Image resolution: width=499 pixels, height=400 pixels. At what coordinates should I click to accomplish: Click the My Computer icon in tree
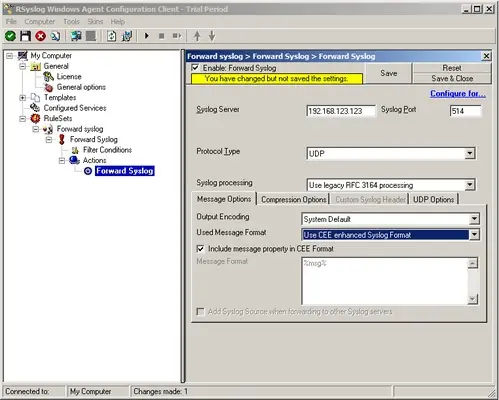coord(22,56)
